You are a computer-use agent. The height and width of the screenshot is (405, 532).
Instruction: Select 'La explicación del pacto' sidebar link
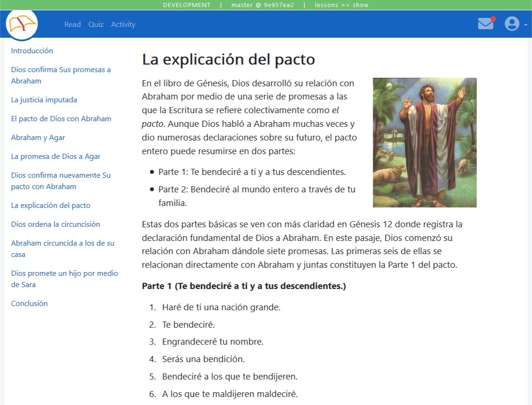pos(50,206)
